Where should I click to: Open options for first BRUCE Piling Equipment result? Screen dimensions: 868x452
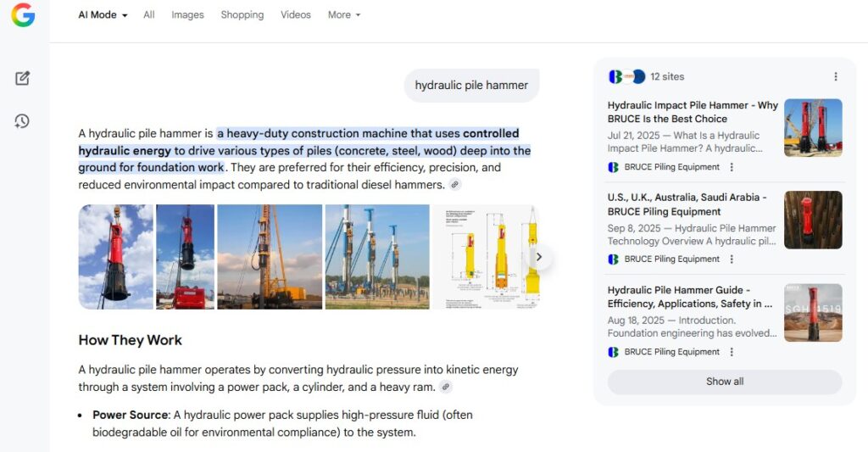coord(732,167)
